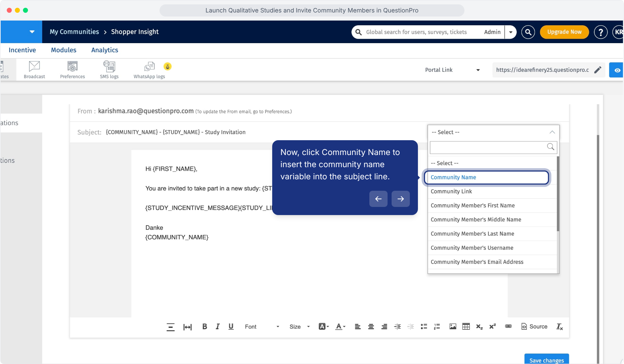
Task: Select Community Member's Username
Action: [492, 248]
